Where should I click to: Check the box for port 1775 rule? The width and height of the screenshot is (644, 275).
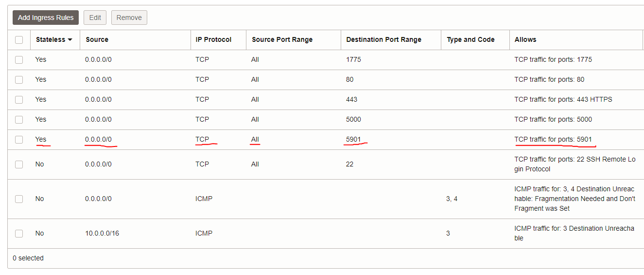(19, 60)
